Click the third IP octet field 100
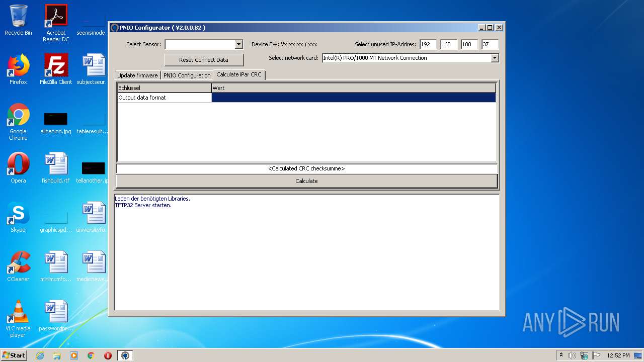 (469, 44)
